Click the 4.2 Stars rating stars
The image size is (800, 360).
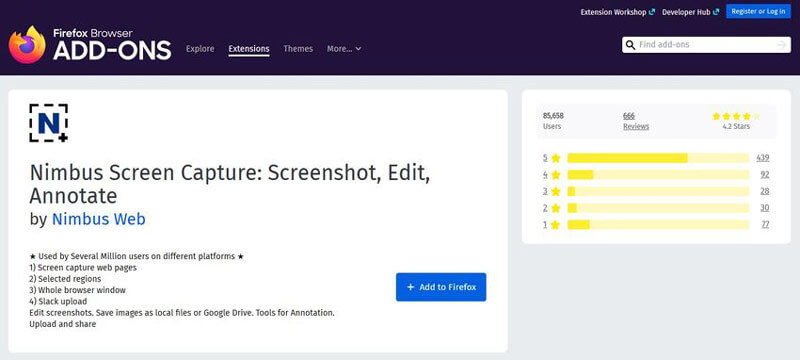[x=736, y=116]
